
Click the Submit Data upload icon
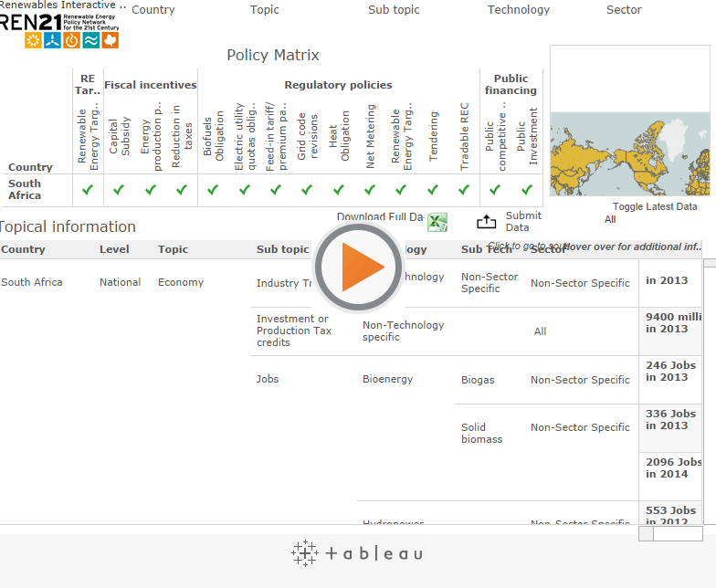click(487, 222)
